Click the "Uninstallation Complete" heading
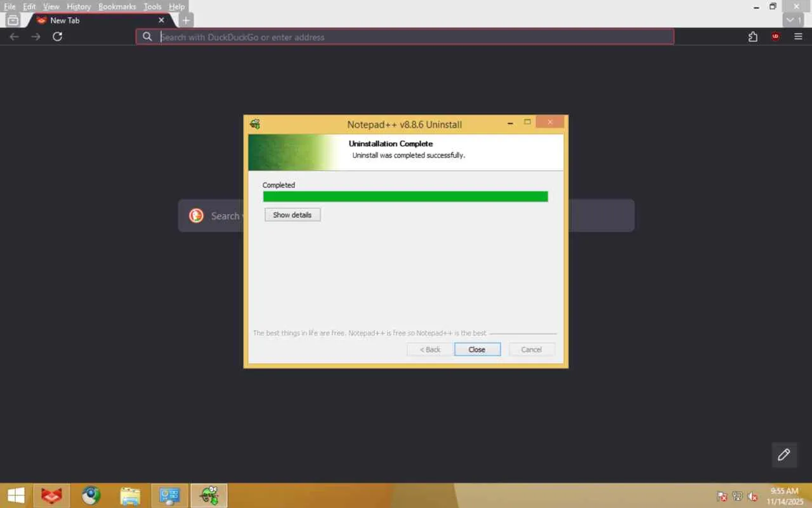 click(x=391, y=144)
